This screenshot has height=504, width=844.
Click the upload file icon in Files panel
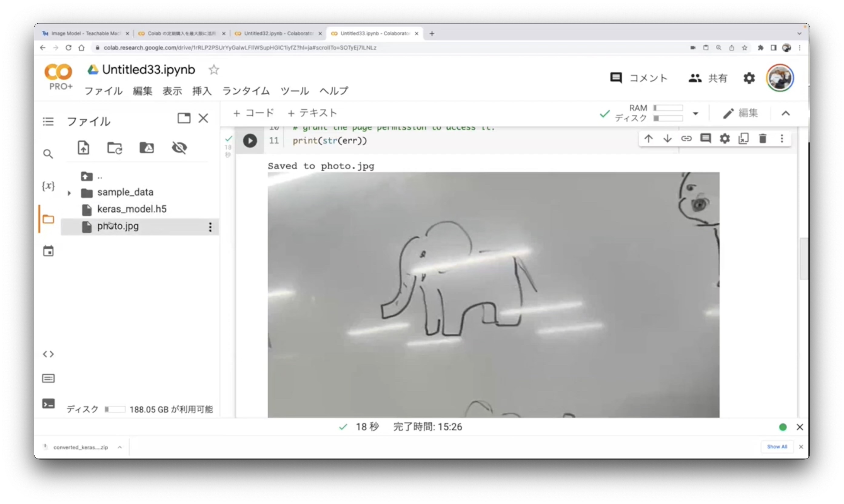pos(84,148)
